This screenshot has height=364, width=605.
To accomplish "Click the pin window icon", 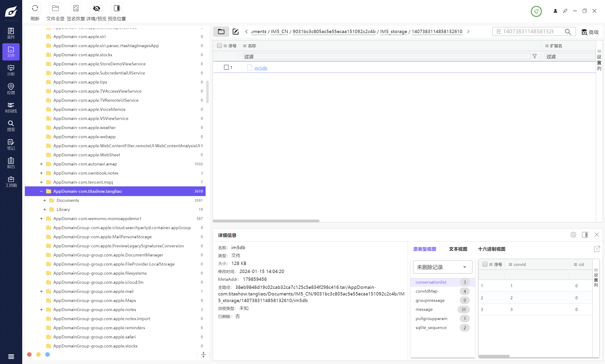I will [565, 11].
